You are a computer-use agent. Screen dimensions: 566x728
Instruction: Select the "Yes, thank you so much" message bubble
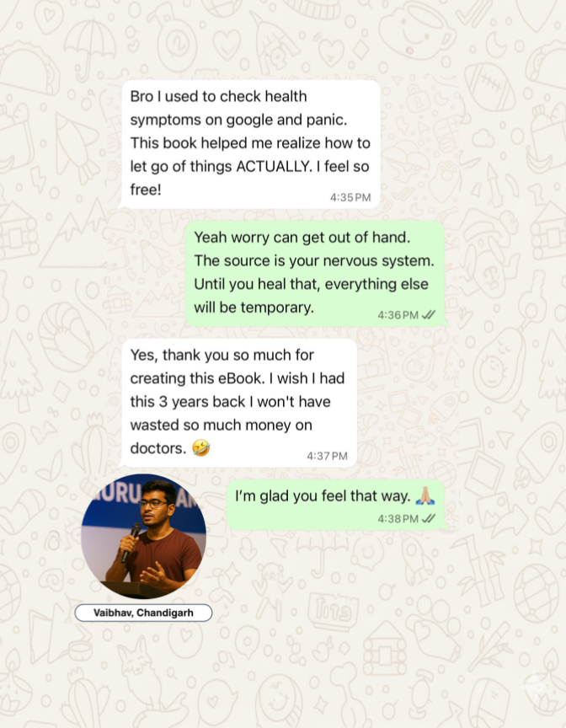(238, 403)
